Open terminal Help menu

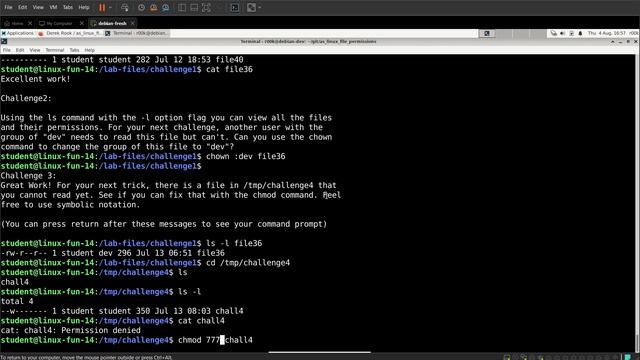(x=89, y=50)
